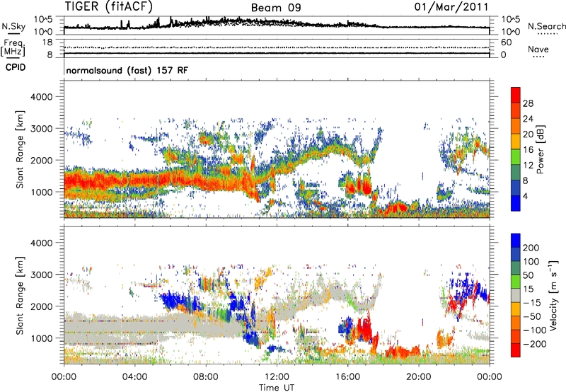Select the Freq. [MHz] axis label

coord(13,48)
